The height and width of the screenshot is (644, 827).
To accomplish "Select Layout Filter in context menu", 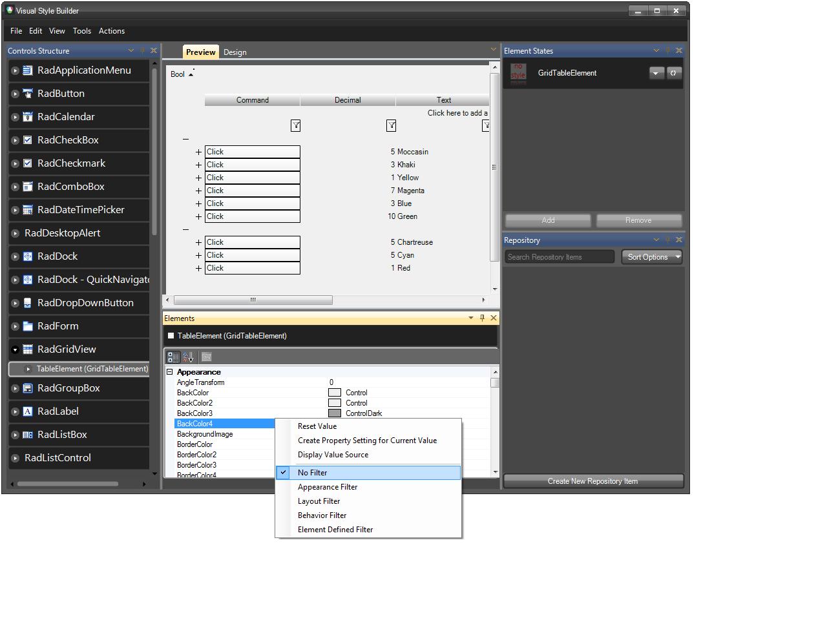I will (x=368, y=501).
